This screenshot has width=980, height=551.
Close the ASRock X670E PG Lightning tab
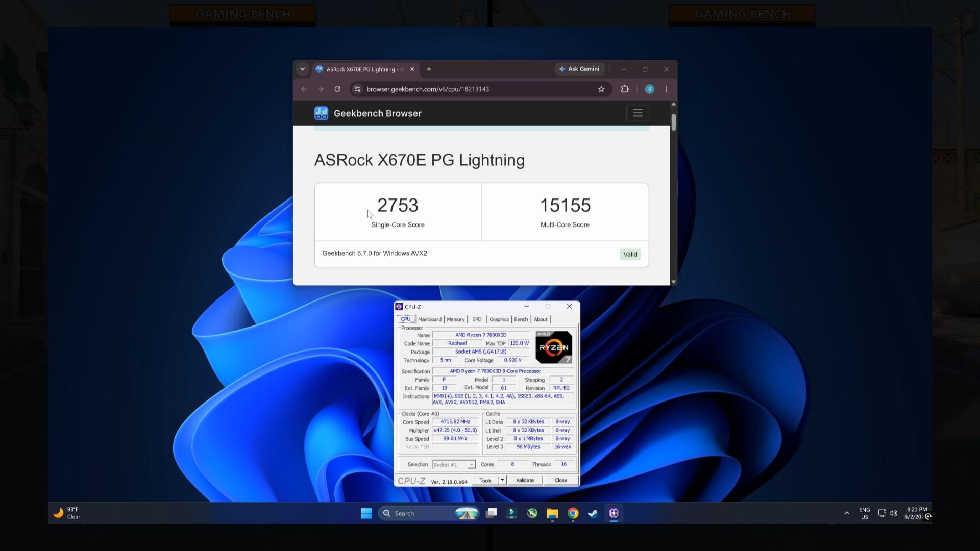(412, 69)
